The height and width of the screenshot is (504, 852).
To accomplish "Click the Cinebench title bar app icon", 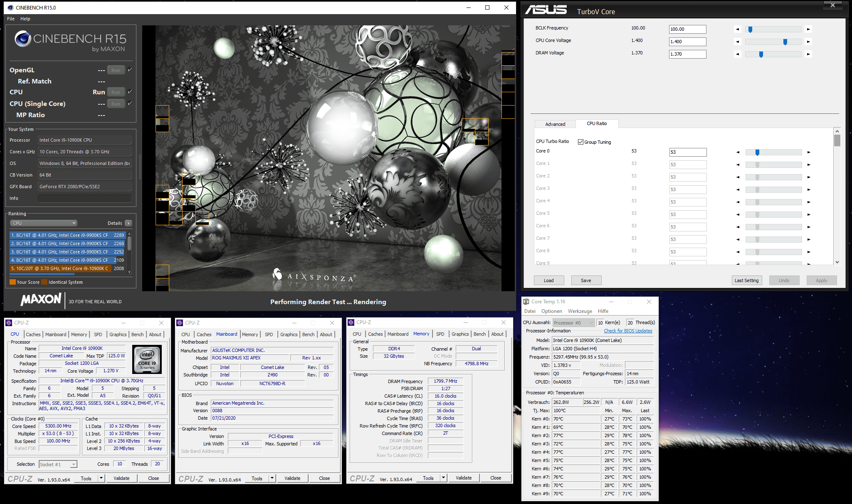I will (10, 7).
